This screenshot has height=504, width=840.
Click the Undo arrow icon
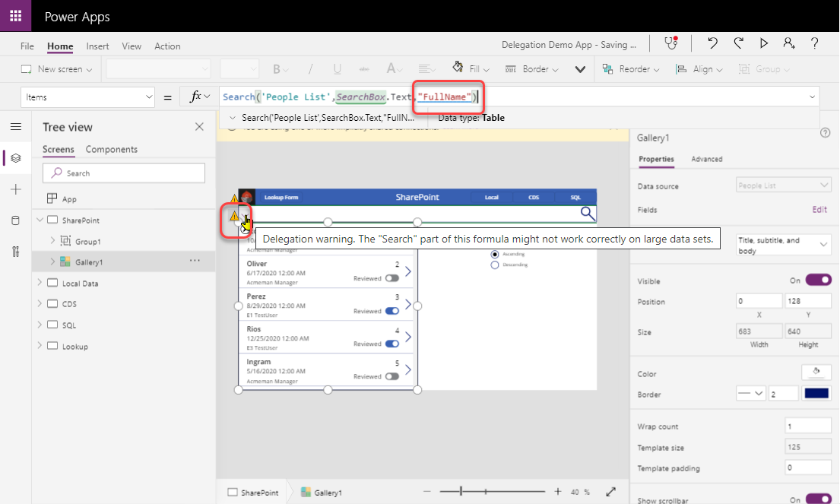712,43
